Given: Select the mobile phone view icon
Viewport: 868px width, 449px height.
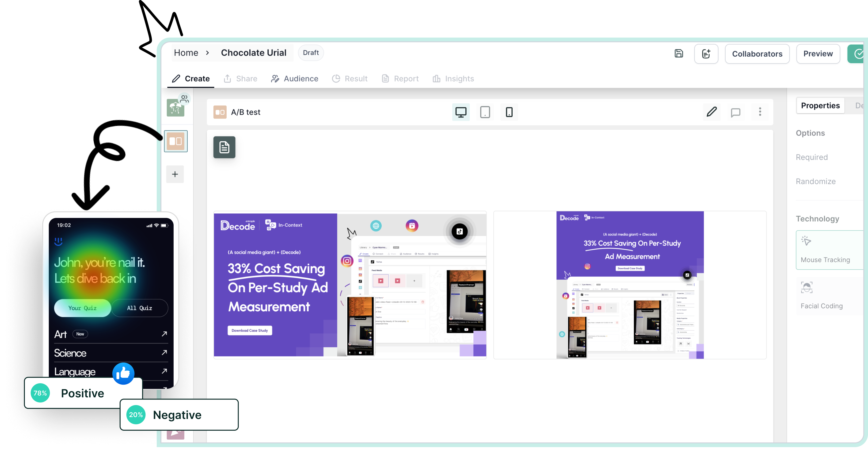Looking at the screenshot, I should tap(509, 112).
